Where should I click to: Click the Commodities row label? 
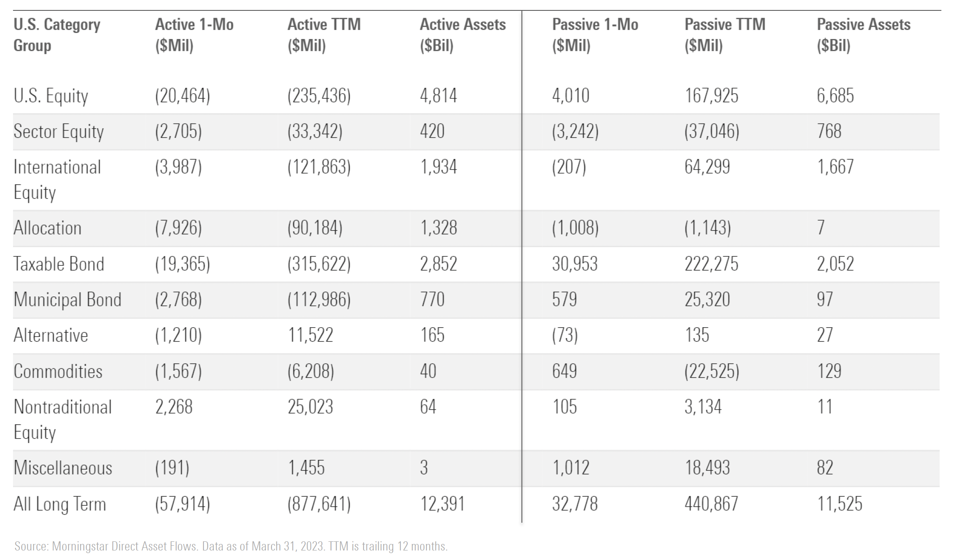pyautogui.click(x=58, y=371)
